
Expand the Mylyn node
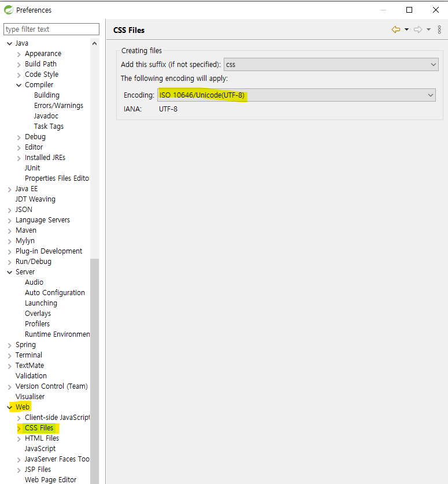pos(10,241)
